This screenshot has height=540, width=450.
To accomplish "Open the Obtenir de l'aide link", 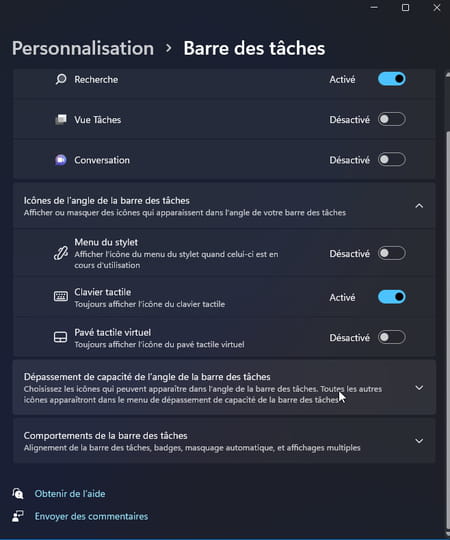I will [x=70, y=494].
